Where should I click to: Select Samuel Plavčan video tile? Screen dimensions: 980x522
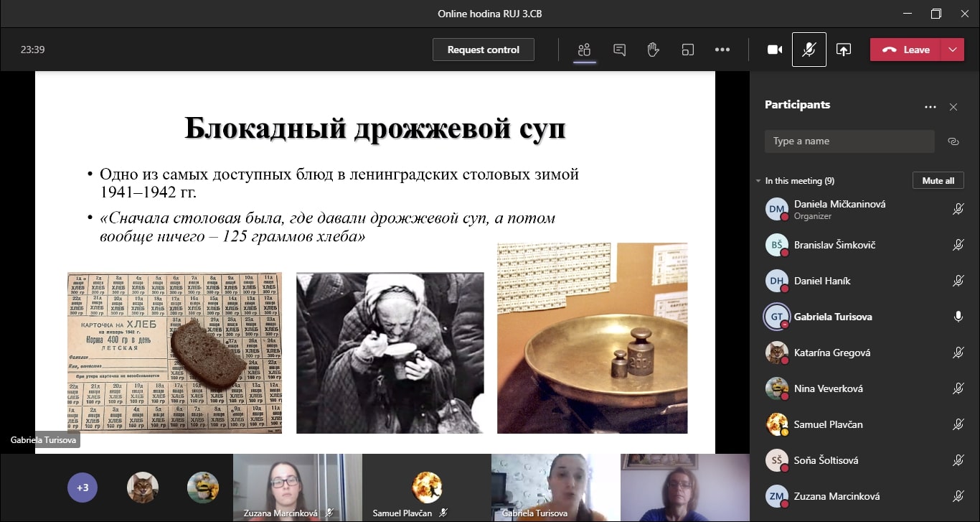(427, 488)
